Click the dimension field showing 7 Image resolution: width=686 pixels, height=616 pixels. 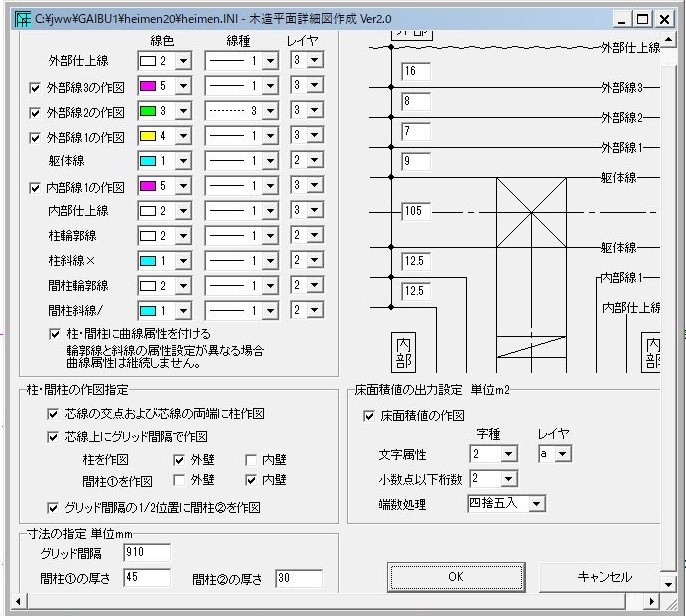click(416, 131)
